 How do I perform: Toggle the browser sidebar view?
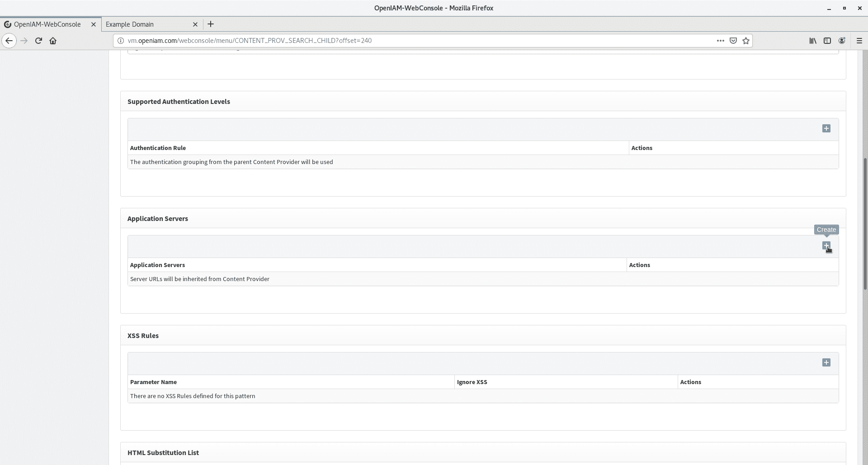click(x=827, y=41)
